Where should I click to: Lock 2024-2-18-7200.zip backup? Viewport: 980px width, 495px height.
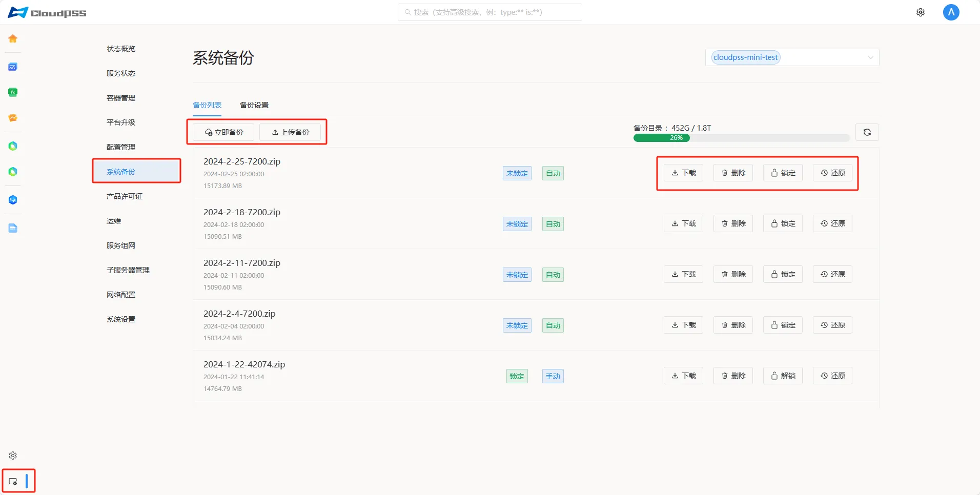point(783,223)
